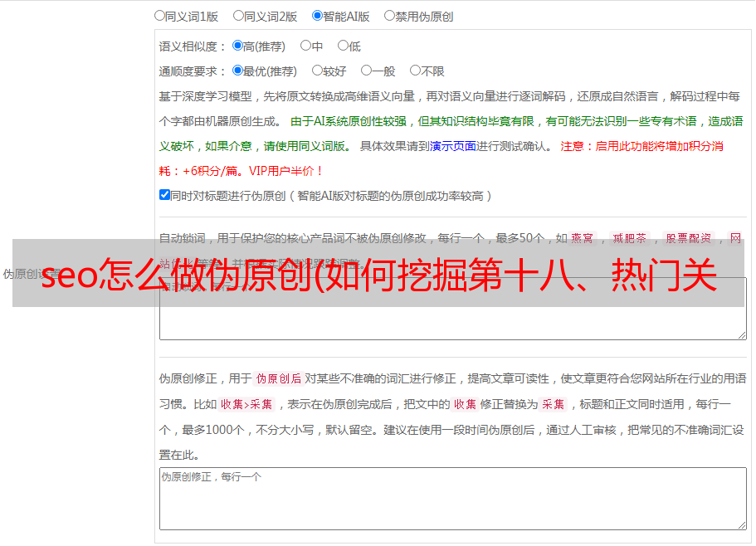Viewport: 756px width, 546px height.
Task: Open the 演示页面 link
Action: coord(453,146)
